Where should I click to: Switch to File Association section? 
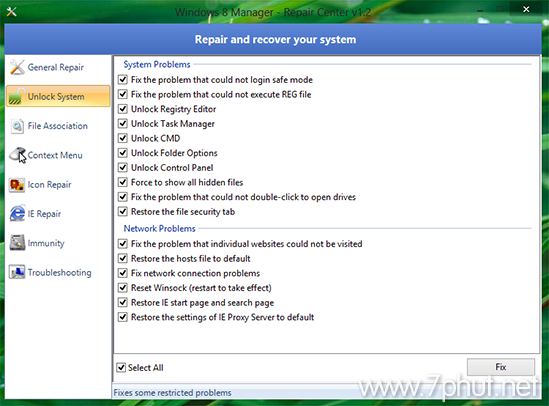[58, 126]
